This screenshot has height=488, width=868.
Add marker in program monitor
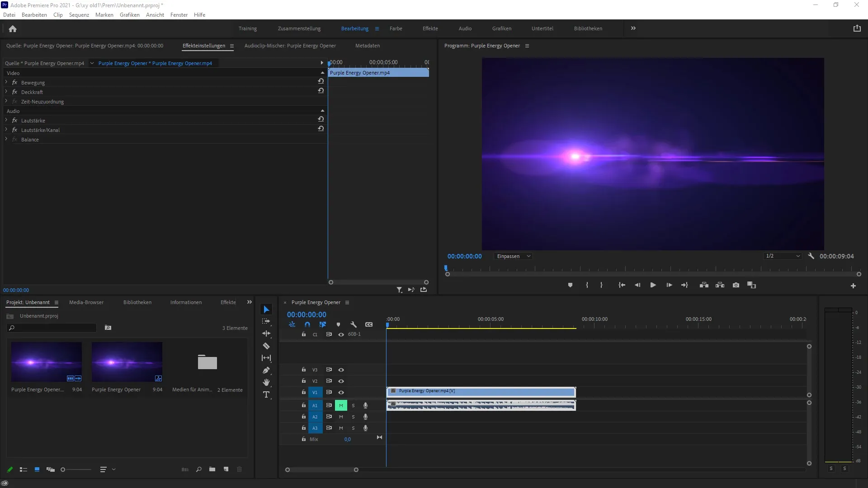pyautogui.click(x=570, y=285)
